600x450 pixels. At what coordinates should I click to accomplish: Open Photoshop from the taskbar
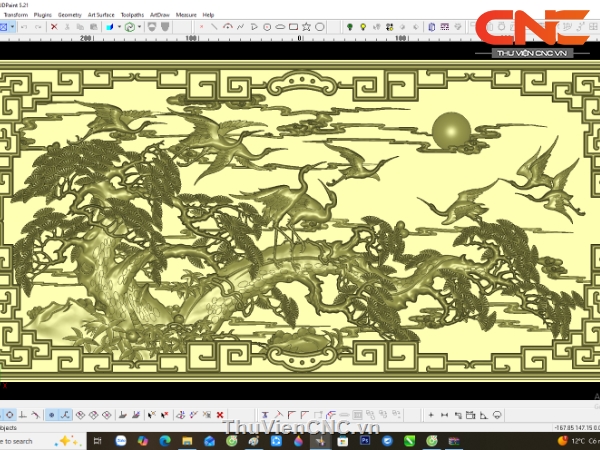[362, 439]
